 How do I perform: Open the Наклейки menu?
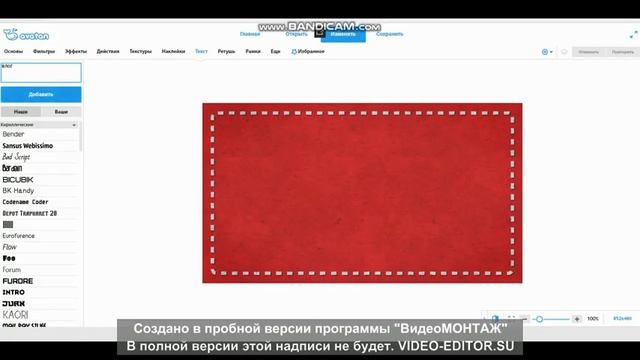[173, 51]
